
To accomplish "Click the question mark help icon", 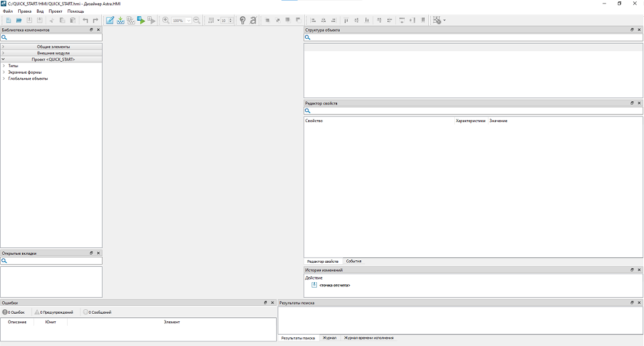I will click(243, 21).
